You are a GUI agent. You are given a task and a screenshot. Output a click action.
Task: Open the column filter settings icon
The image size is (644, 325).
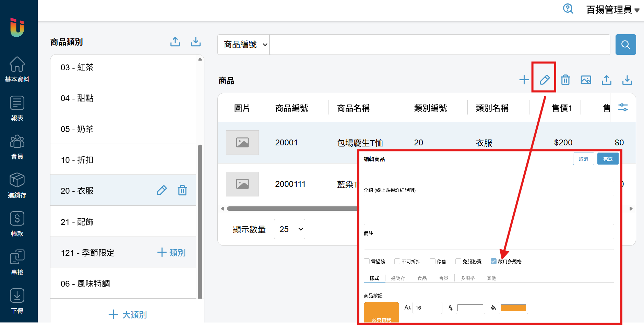point(623,108)
